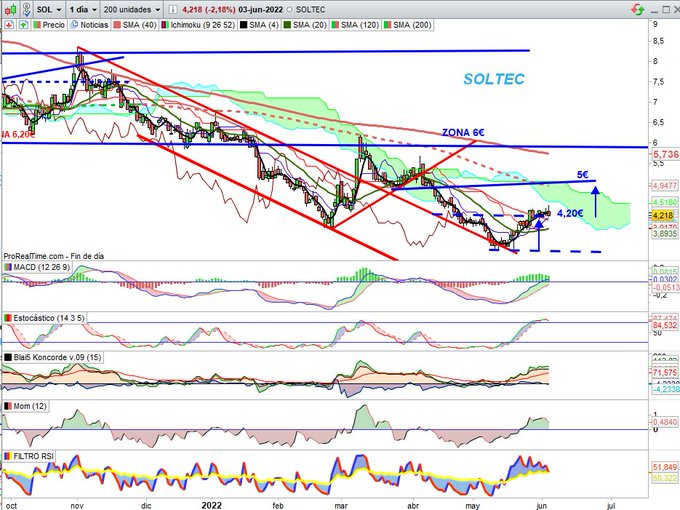Open the Noticias label
Image resolution: width=680 pixels, height=510 pixels.
pyautogui.click(x=94, y=25)
